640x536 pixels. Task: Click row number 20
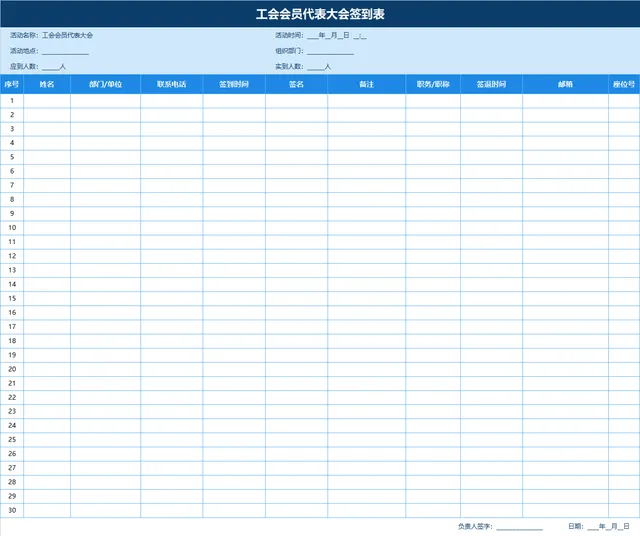pos(12,369)
